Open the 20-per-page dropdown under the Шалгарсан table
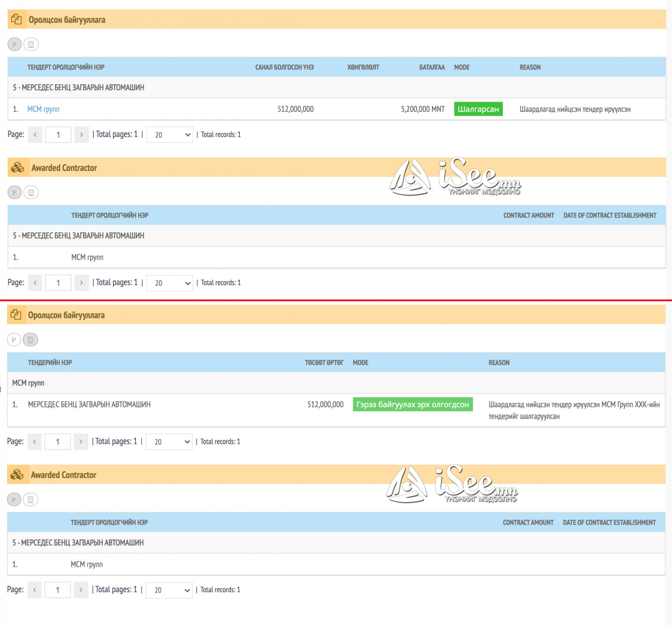Screen dimensions: 672x625 tap(170, 135)
